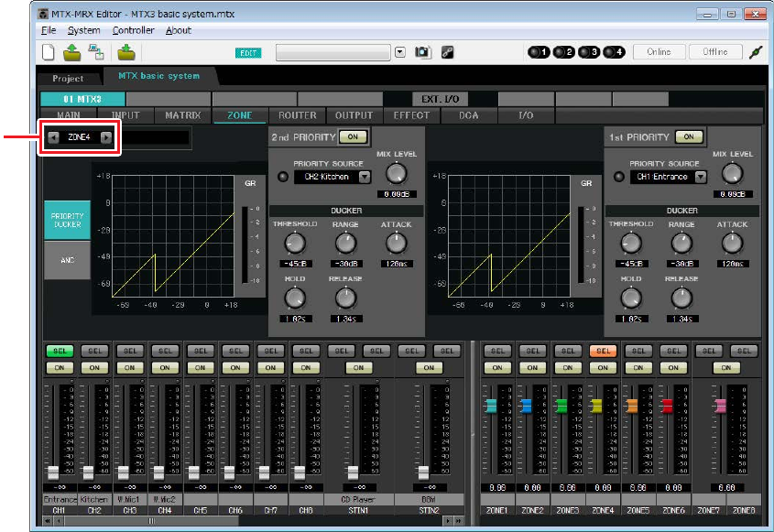
Task: Go to the previous zone with left arrow
Action: 53,137
